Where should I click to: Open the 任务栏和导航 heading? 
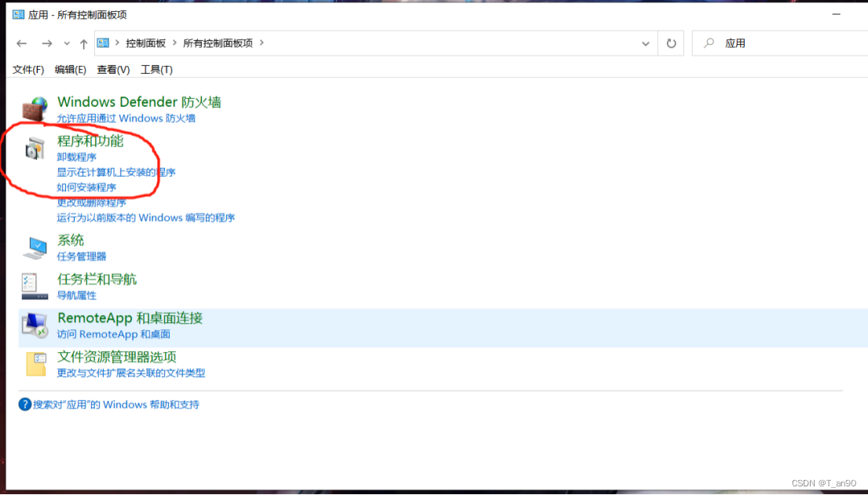coord(97,279)
